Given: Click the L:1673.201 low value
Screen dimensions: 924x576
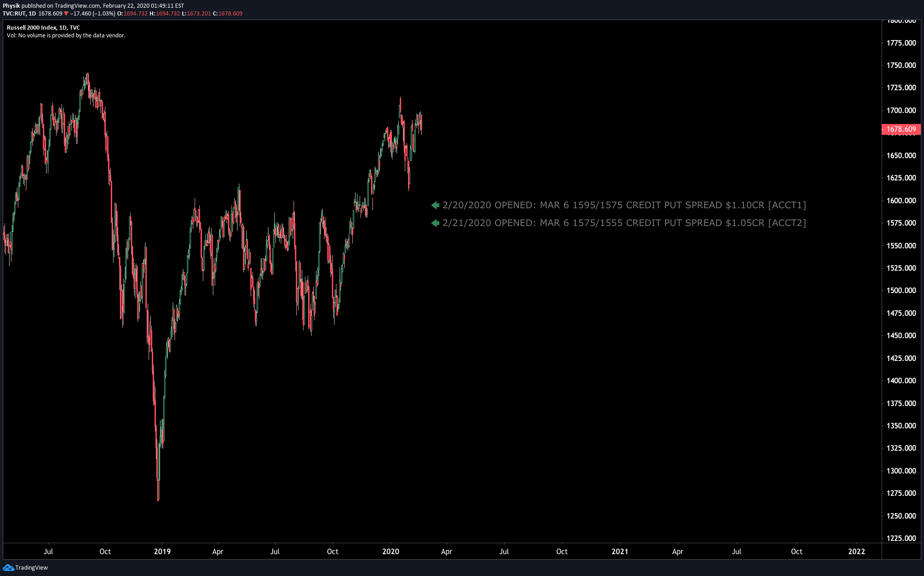Looking at the screenshot, I should [196, 14].
